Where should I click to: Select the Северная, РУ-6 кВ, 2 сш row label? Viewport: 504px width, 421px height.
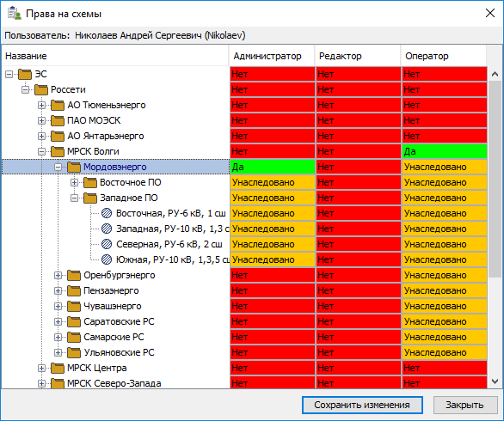pos(169,244)
